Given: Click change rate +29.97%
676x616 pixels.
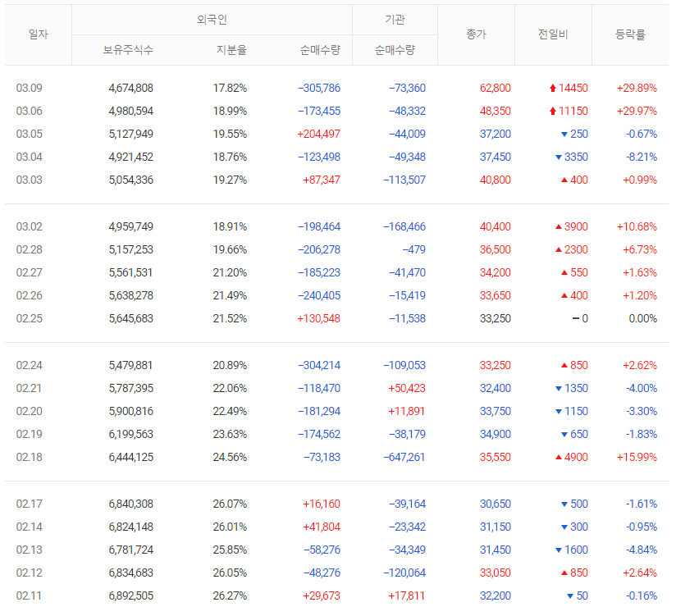Looking at the screenshot, I should point(637,112).
